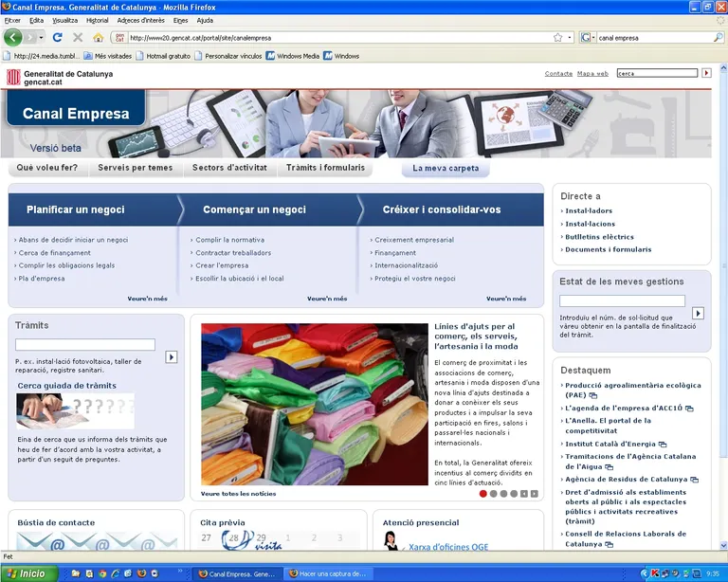This screenshot has height=582, width=728.
Task: Open the 'Tràmits i formularis' tab
Action: click(325, 168)
